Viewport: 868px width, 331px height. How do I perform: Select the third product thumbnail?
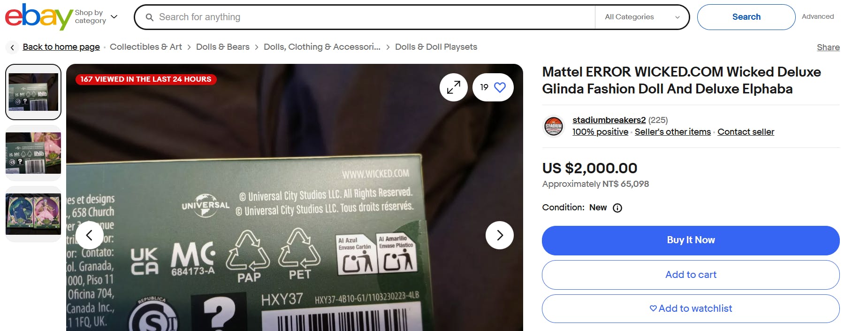(33, 214)
